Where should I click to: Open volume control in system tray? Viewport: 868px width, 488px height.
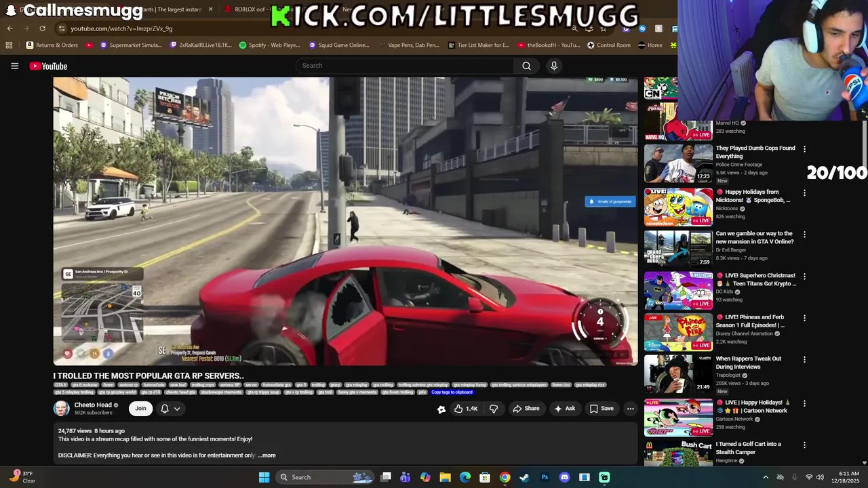(x=820, y=477)
